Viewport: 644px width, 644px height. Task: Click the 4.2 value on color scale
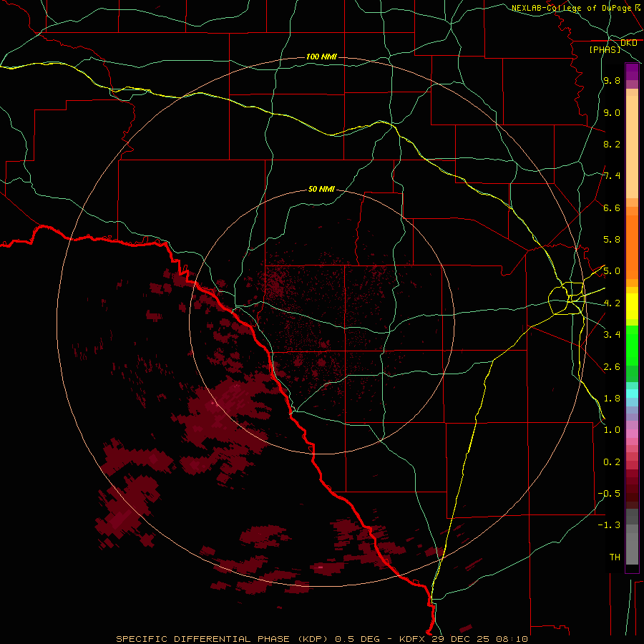(612, 303)
